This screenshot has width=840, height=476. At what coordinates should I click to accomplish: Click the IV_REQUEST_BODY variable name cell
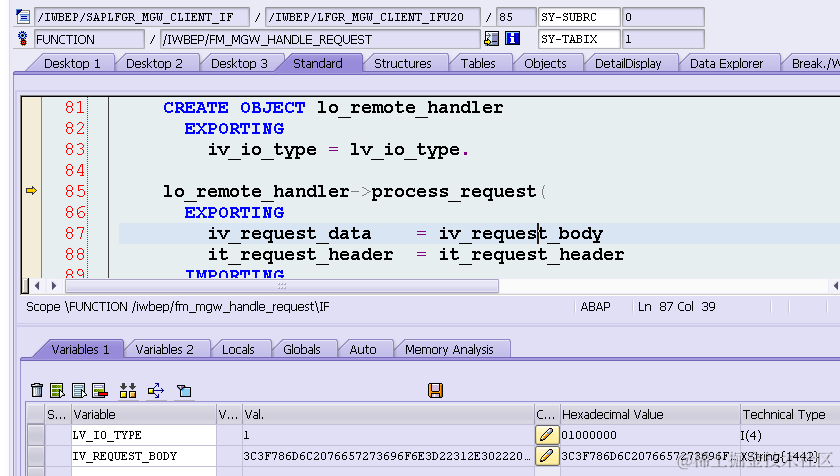tap(144, 456)
